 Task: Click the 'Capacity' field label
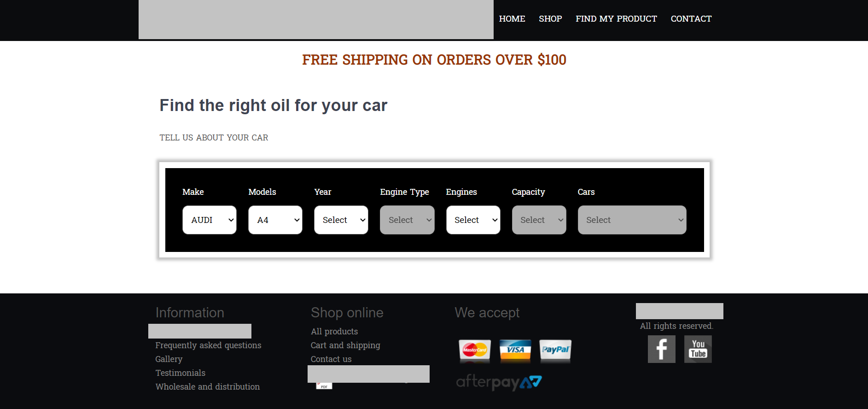528,192
